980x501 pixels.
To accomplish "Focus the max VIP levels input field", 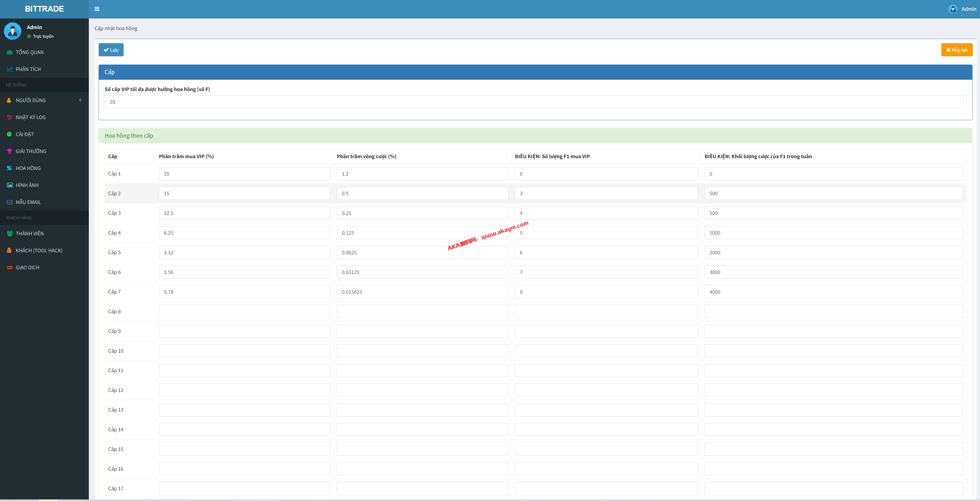I will [535, 102].
